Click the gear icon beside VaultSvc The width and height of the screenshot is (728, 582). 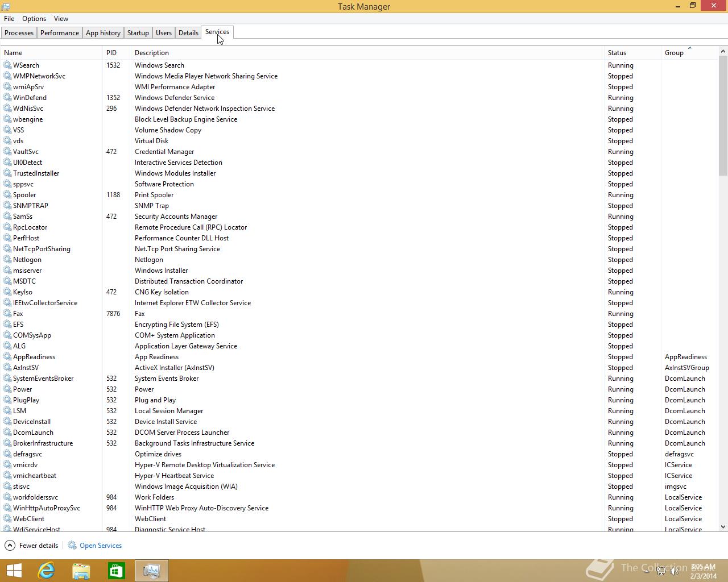click(x=7, y=152)
